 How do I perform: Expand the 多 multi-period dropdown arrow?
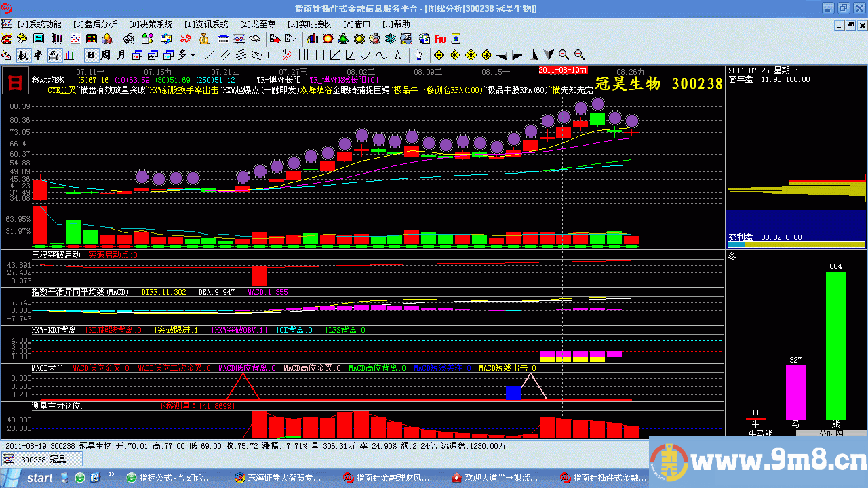pyautogui.click(x=193, y=55)
